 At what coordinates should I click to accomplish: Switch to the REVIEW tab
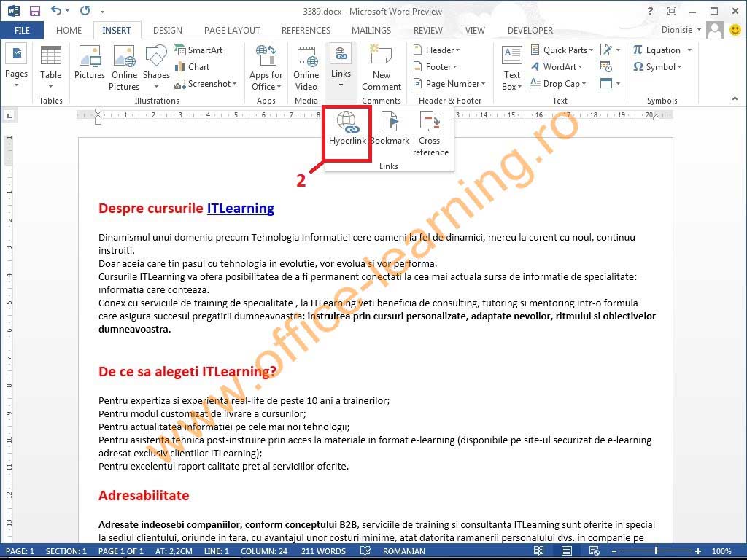[427, 31]
